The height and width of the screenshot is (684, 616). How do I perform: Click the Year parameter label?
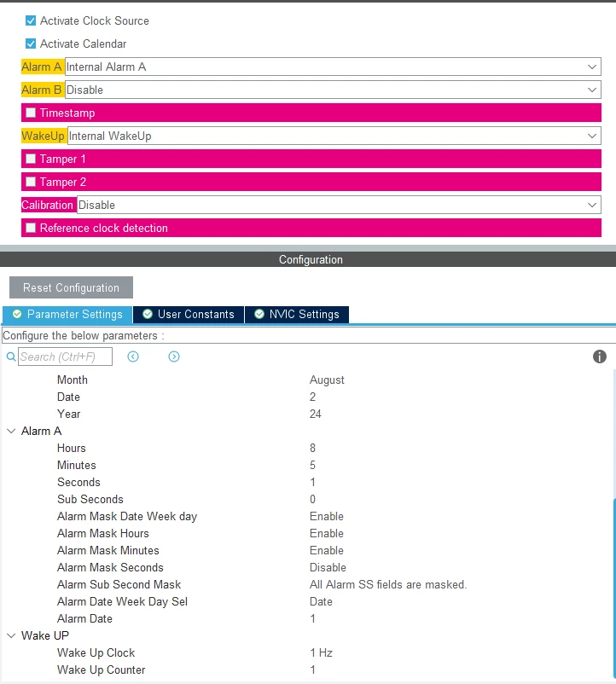click(69, 414)
